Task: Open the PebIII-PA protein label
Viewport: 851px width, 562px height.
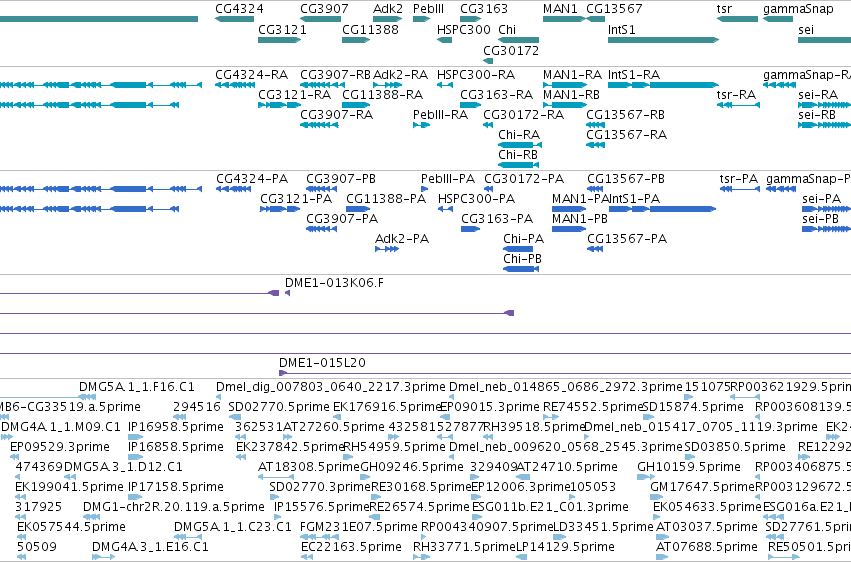Action: 448,178
